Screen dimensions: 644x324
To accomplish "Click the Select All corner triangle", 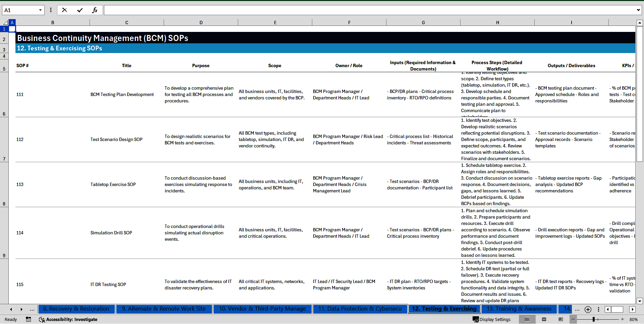I will (x=5, y=22).
